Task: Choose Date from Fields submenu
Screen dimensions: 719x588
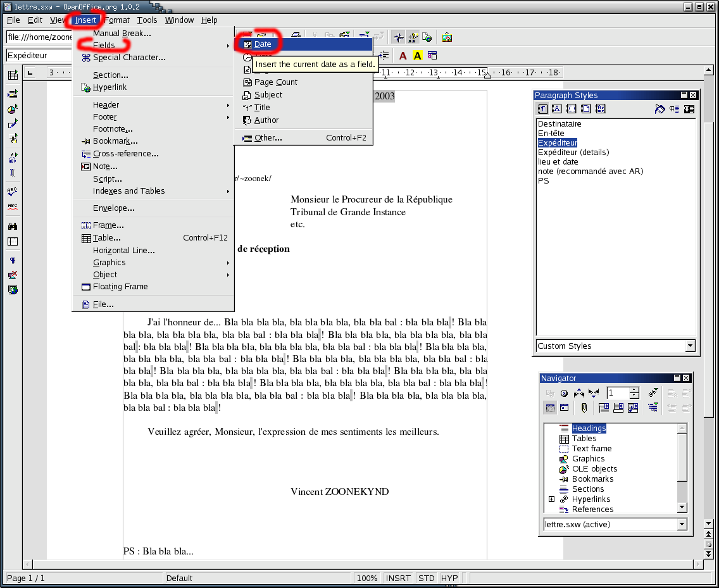Action: 304,44
